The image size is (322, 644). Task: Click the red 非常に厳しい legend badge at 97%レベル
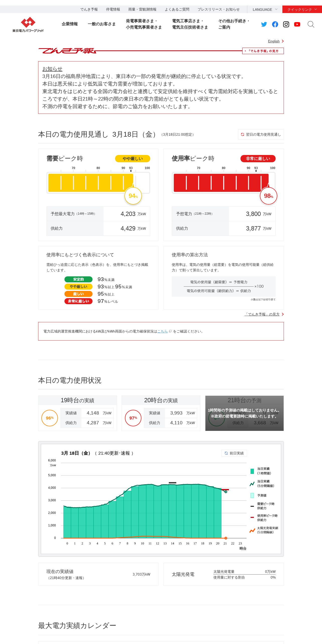[x=78, y=301]
